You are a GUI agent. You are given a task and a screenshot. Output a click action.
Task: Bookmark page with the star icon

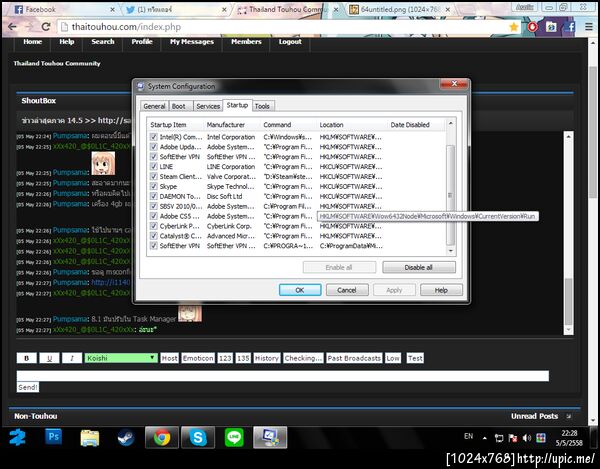[x=514, y=27]
